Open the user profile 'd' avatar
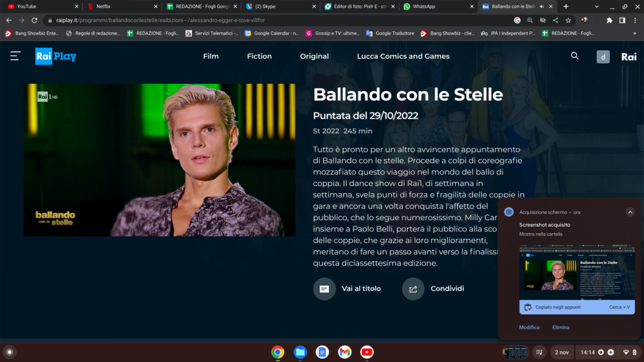 click(602, 57)
